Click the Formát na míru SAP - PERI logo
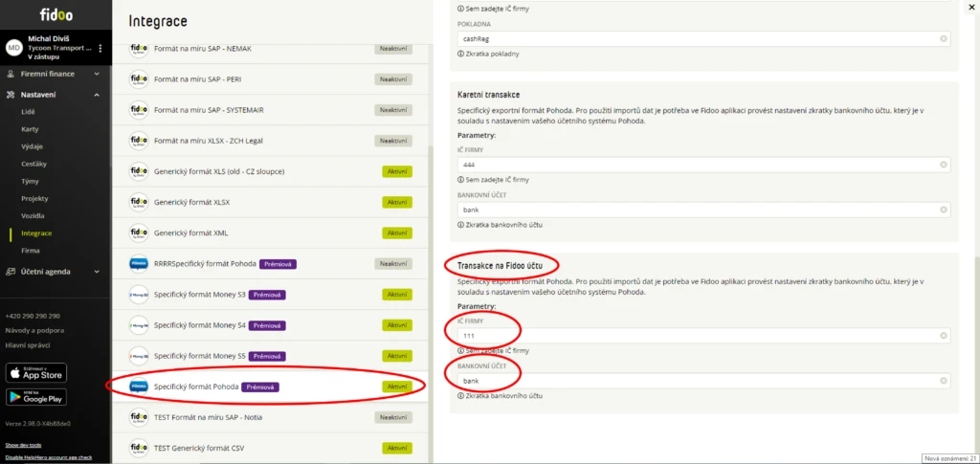Viewport: 980px width, 464px height. coord(139,79)
